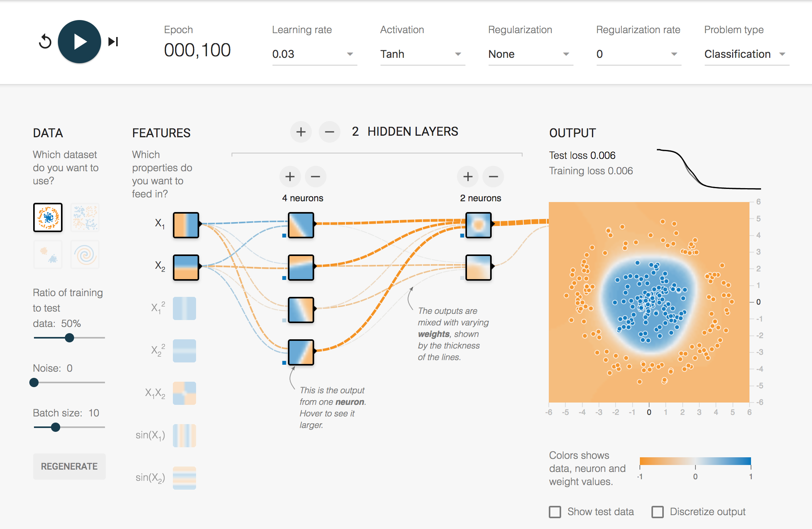Screen dimensions: 812x529
Task: Select the circle dataset thumbnail
Action: point(47,218)
